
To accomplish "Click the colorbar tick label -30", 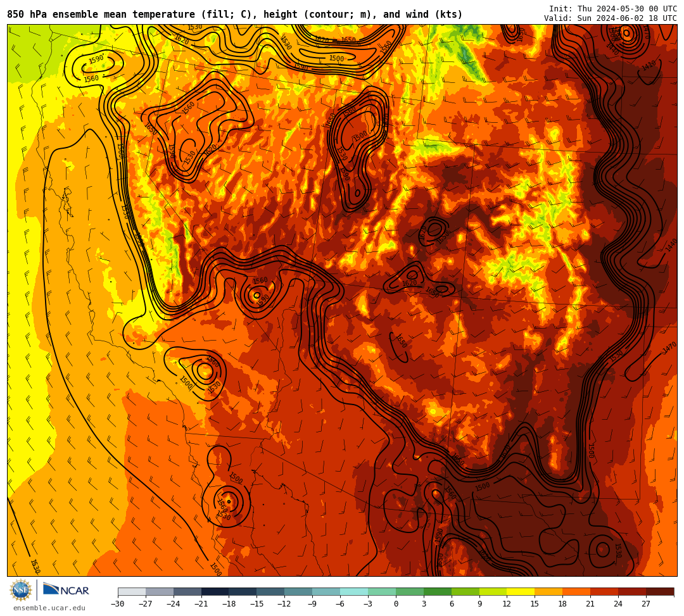I will (118, 604).
